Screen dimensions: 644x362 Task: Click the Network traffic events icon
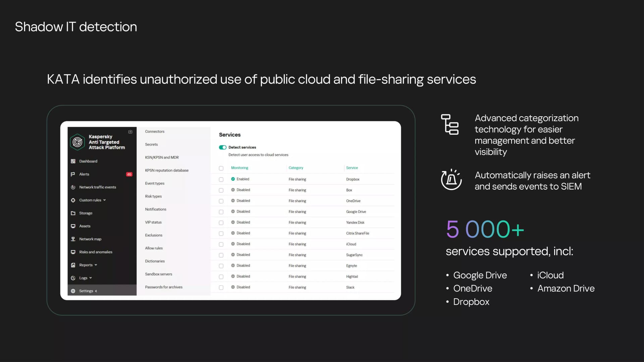pyautogui.click(x=73, y=187)
